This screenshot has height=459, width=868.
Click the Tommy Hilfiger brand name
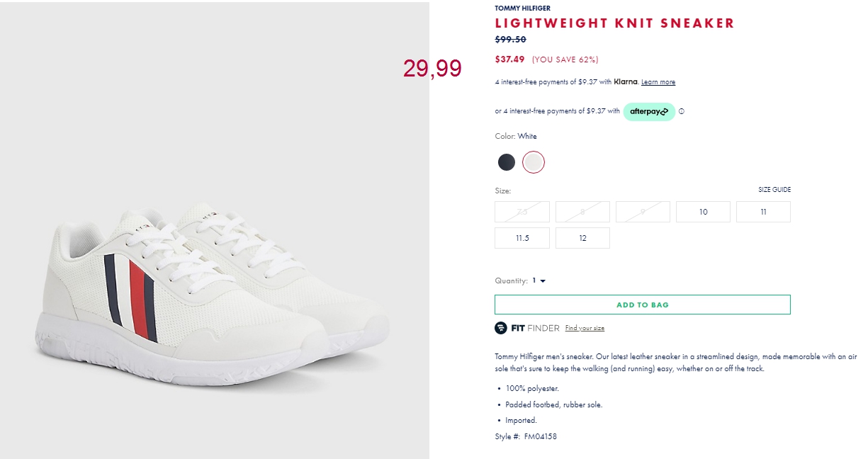pyautogui.click(x=523, y=8)
